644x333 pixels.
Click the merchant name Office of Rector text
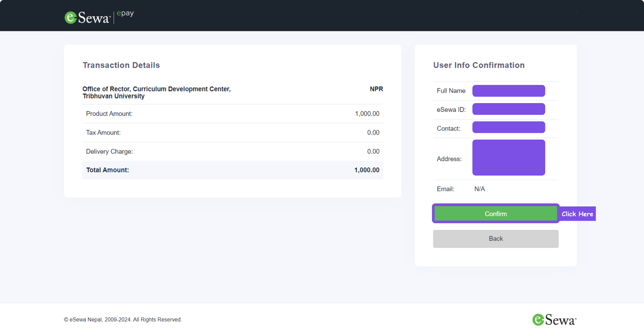[157, 92]
